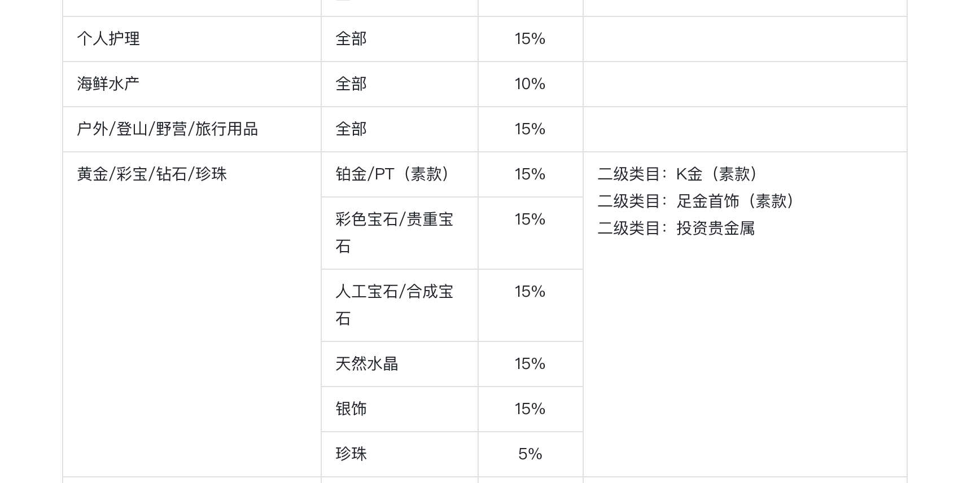Select the 海鲜水产 category cell
The image size is (980, 483).
click(x=192, y=84)
